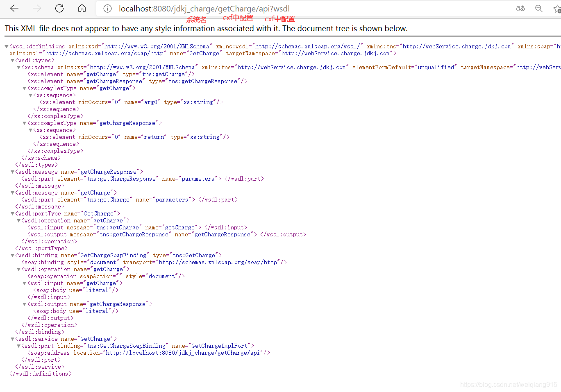Screen dimensions: 561x392
Task: Collapse the wsdl:portType GetCharge node
Action: point(13,214)
